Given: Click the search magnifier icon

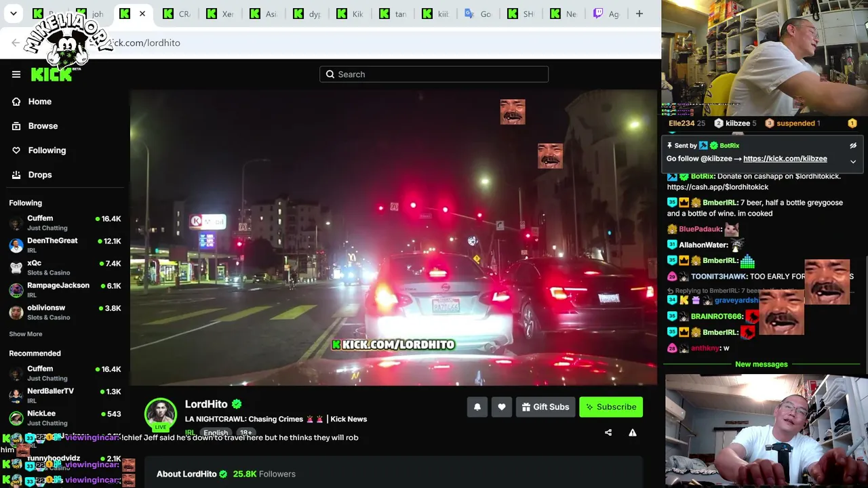Looking at the screenshot, I should tap(330, 75).
